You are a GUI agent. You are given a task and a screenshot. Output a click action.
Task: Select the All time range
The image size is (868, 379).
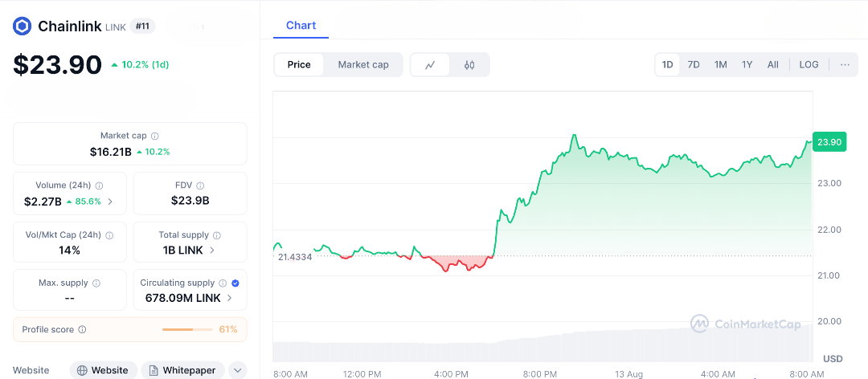[773, 65]
